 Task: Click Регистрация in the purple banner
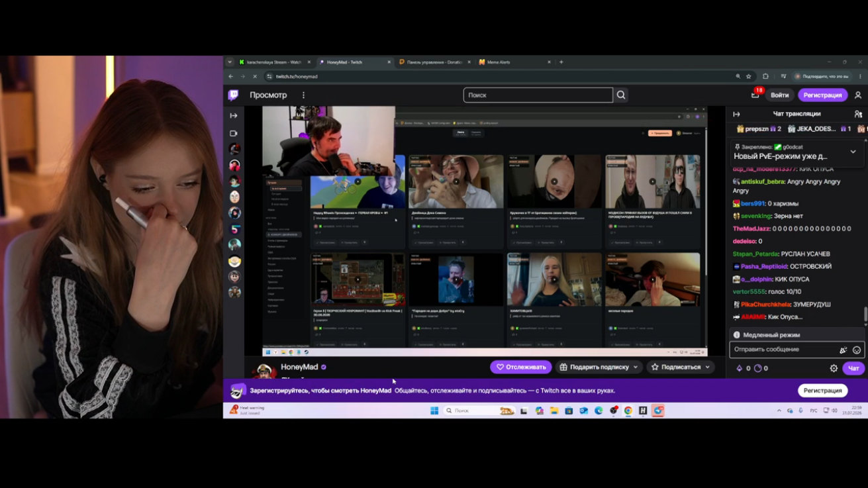pos(822,391)
